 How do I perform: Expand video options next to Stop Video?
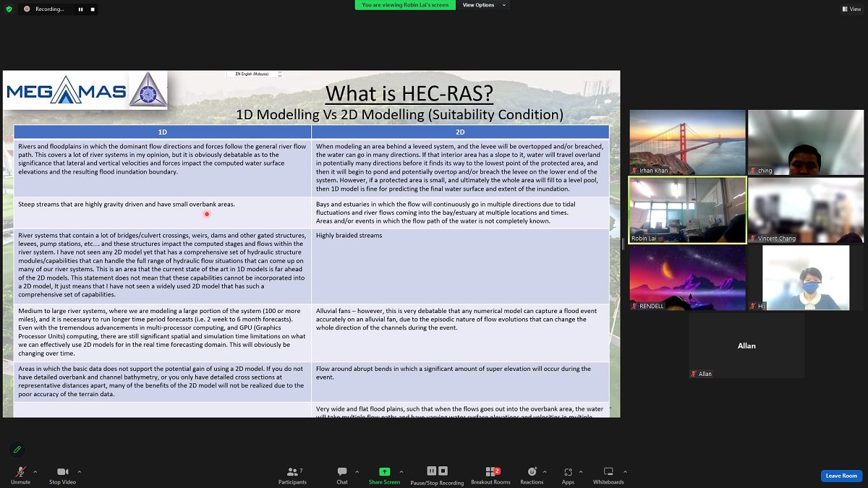(x=80, y=472)
